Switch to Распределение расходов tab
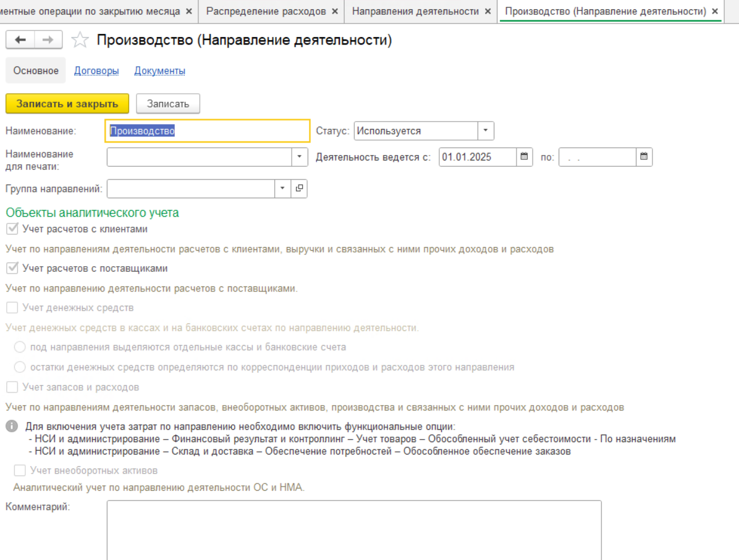Image resolution: width=739 pixels, height=560 pixels. (266, 11)
